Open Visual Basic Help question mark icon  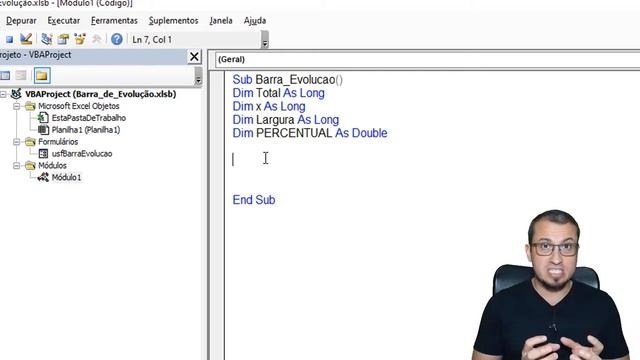click(x=117, y=39)
